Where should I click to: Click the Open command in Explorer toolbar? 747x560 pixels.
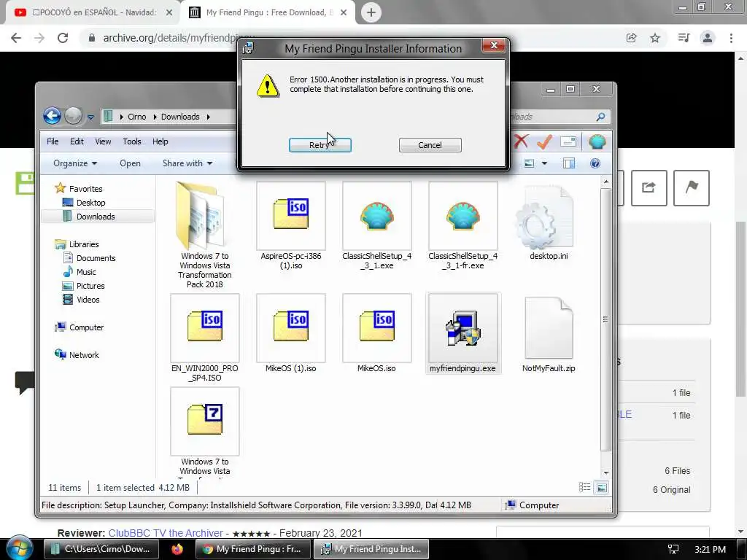(x=130, y=163)
